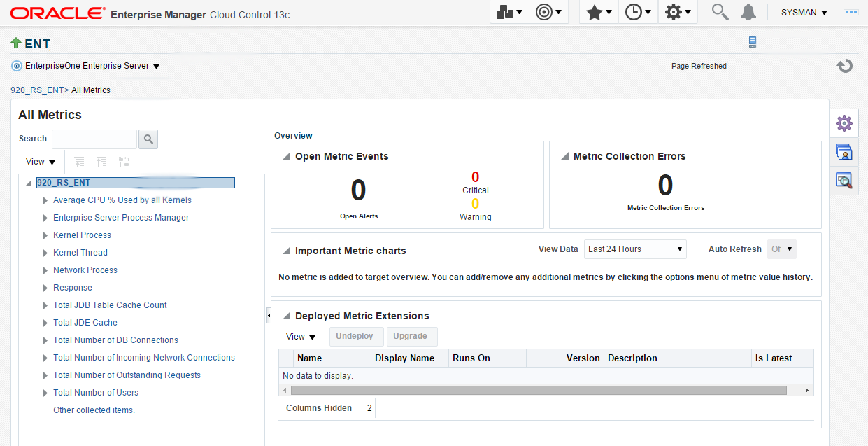Screen dimensions: 868x446
Task: Click the page refresh icon
Action: tap(844, 66)
